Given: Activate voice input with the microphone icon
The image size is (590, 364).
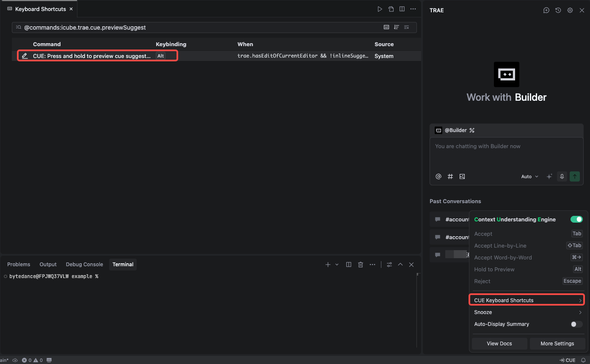Looking at the screenshot, I should coord(562,176).
